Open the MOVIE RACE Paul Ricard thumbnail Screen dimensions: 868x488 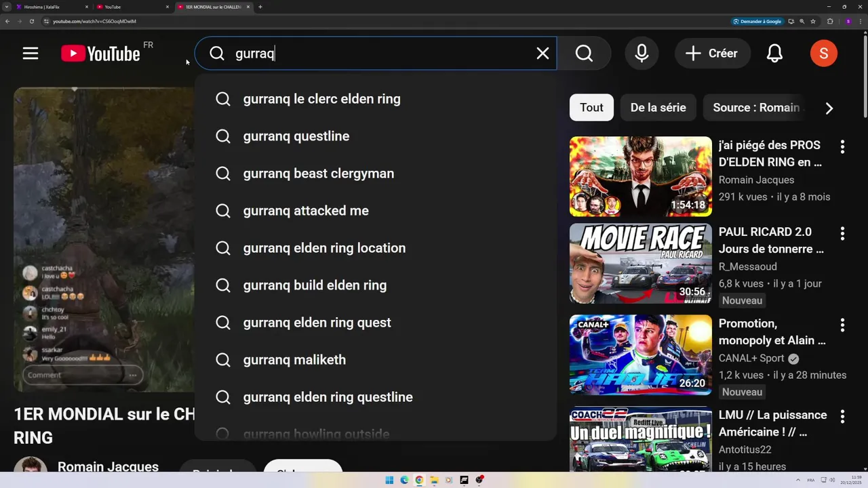tap(641, 264)
